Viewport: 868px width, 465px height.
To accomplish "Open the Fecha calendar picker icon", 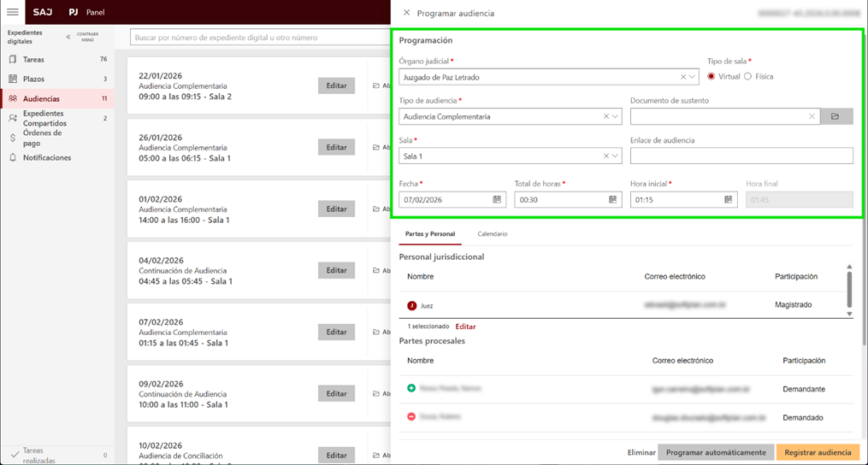I will click(497, 199).
